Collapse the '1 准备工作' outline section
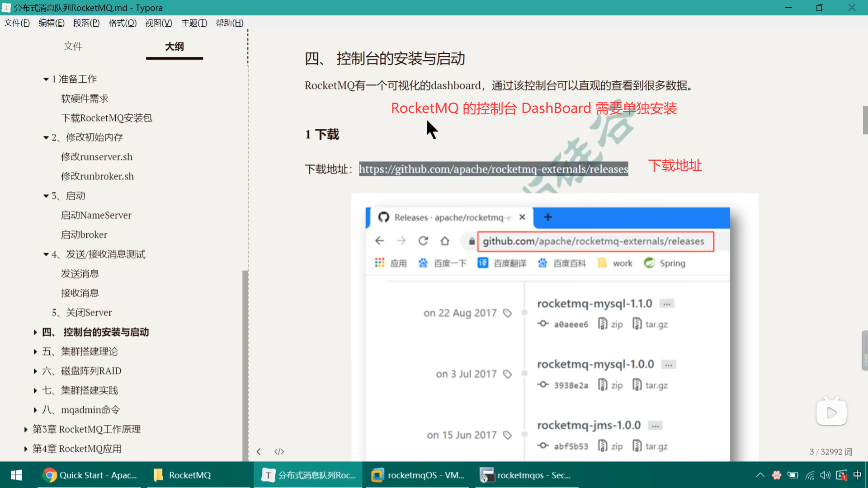This screenshot has width=868, height=488. point(46,79)
